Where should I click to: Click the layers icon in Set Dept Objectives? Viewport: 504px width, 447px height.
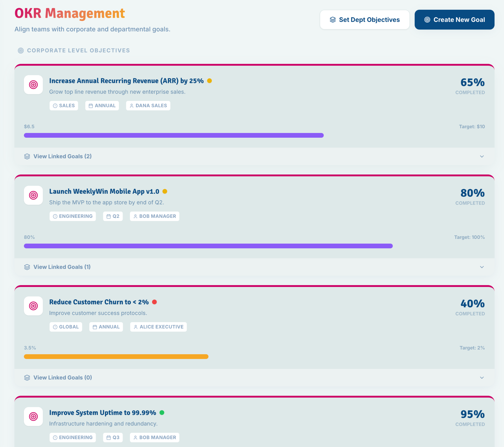coord(333,20)
